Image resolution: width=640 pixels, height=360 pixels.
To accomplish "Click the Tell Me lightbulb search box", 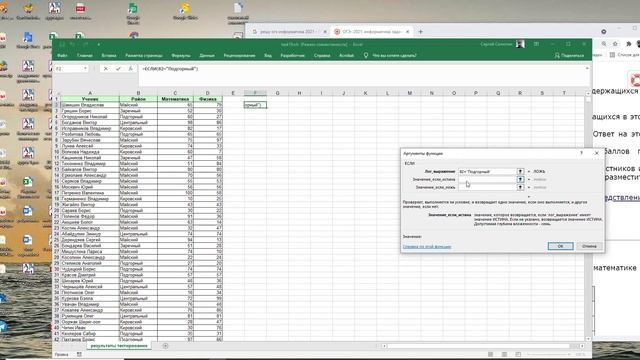I will [390, 56].
